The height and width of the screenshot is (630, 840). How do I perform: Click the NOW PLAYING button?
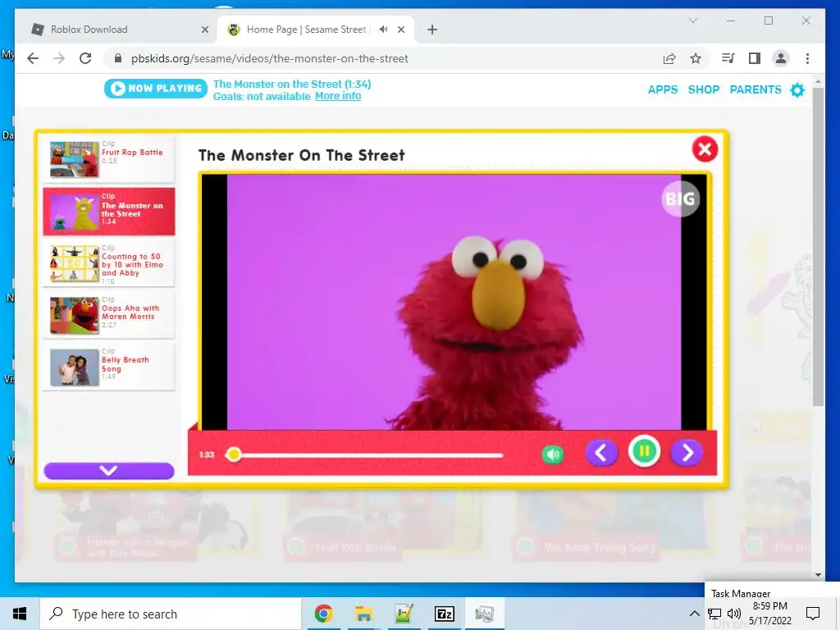point(156,89)
